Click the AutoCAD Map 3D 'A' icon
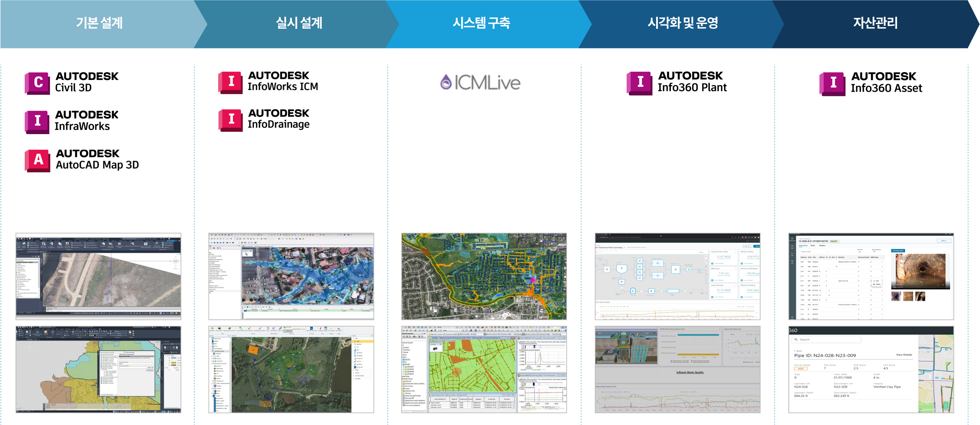The image size is (980, 425). coord(38,161)
